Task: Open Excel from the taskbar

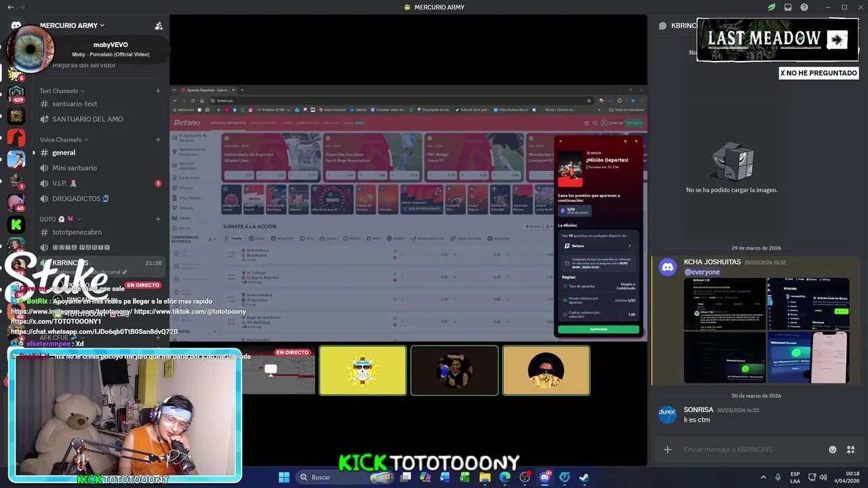Action: coord(465,477)
